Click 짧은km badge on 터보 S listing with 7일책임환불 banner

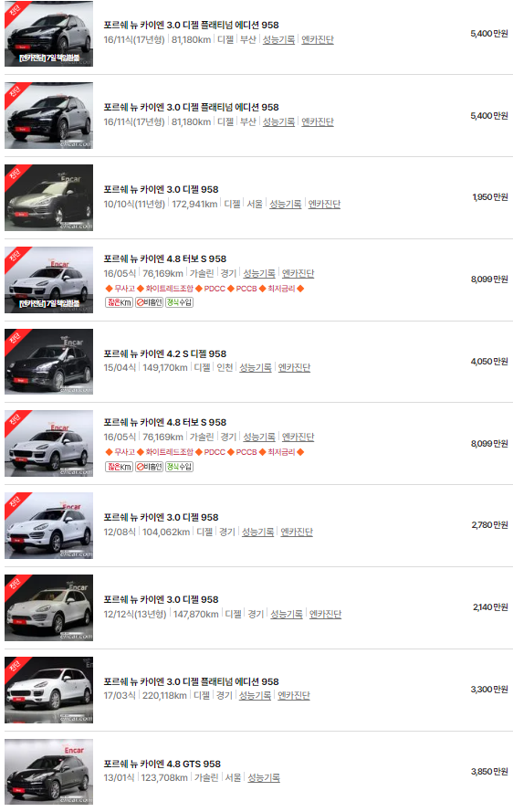(119, 302)
